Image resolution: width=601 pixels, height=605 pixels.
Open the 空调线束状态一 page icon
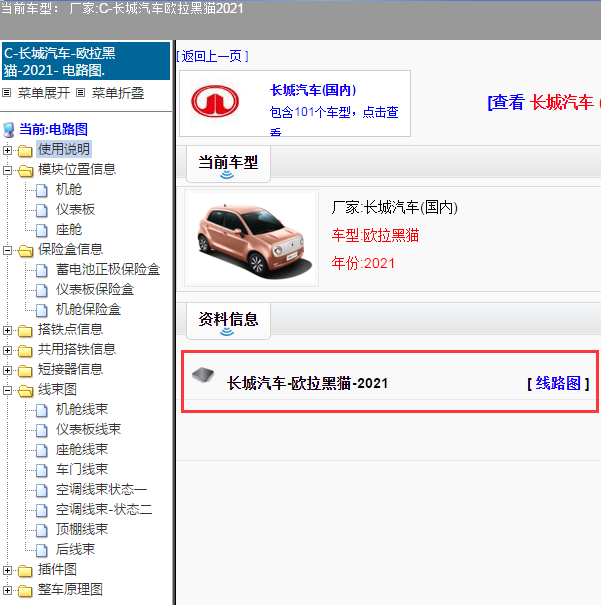click(x=42, y=490)
